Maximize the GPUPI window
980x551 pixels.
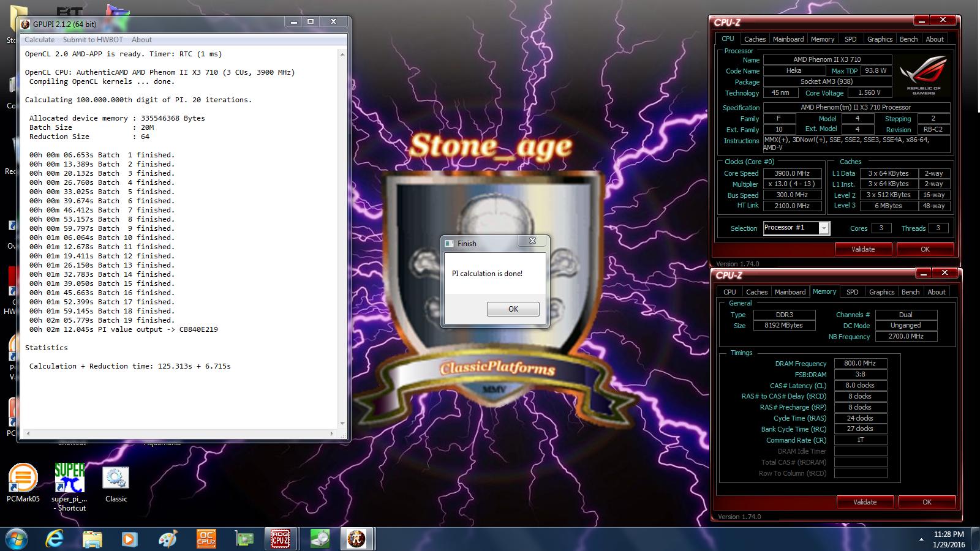pos(311,21)
